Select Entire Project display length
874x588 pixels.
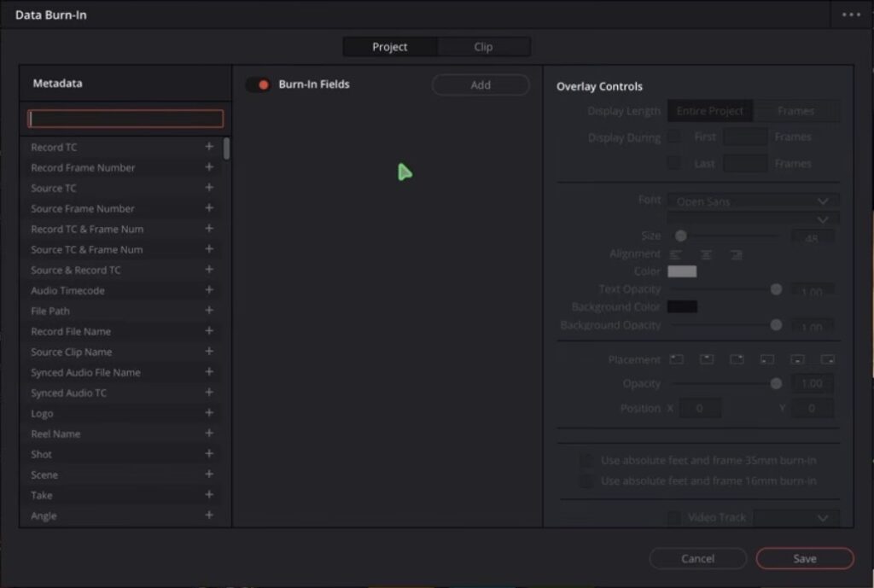pyautogui.click(x=709, y=111)
